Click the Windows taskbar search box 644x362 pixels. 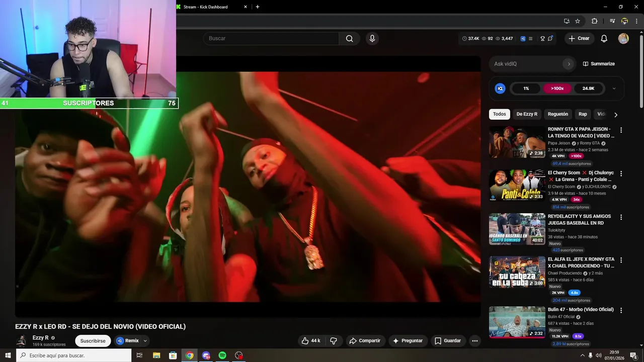73,355
